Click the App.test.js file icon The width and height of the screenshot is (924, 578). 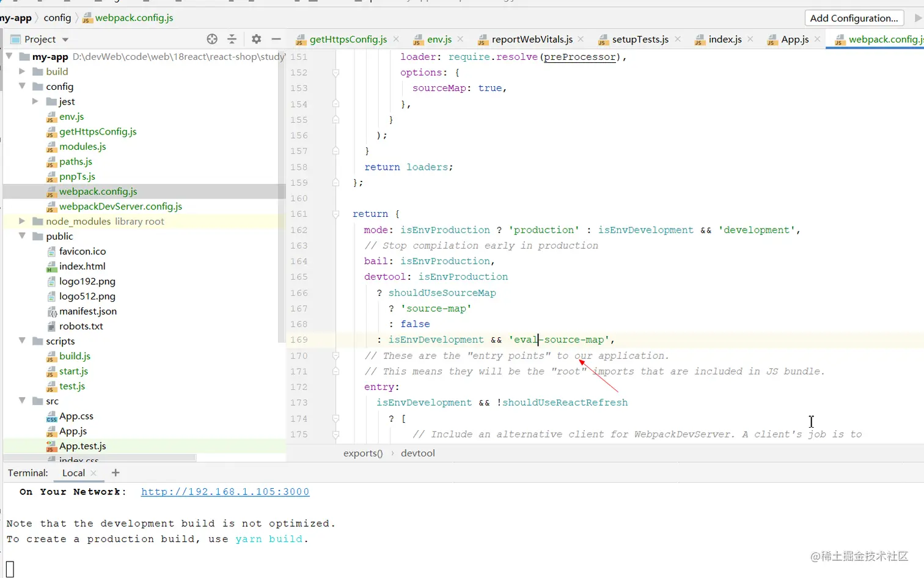52,446
